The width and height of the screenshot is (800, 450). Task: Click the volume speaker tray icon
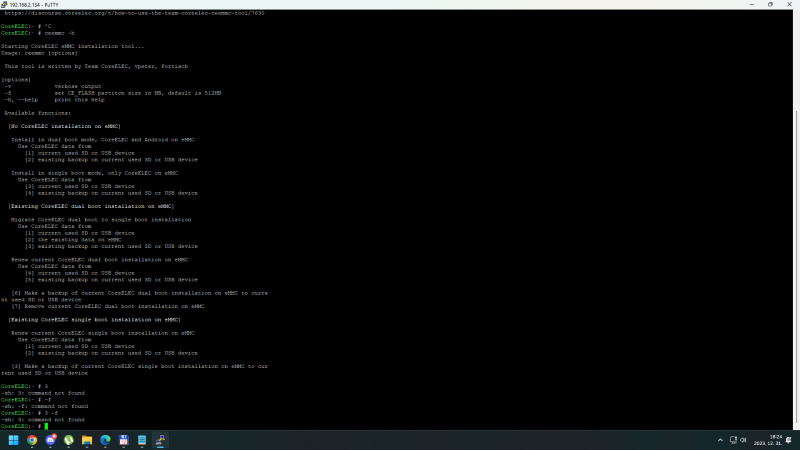pyautogui.click(x=743, y=440)
